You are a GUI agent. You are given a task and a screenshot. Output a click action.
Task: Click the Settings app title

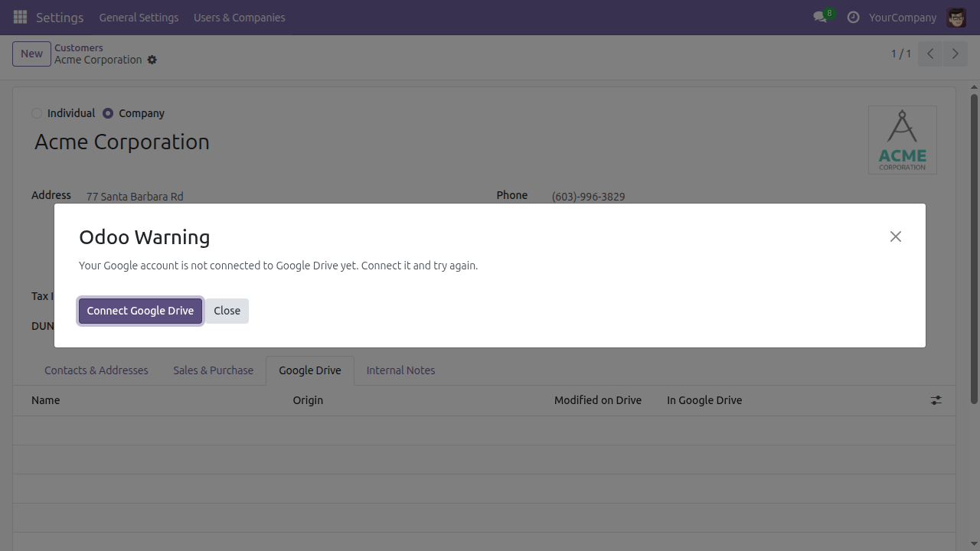point(60,17)
